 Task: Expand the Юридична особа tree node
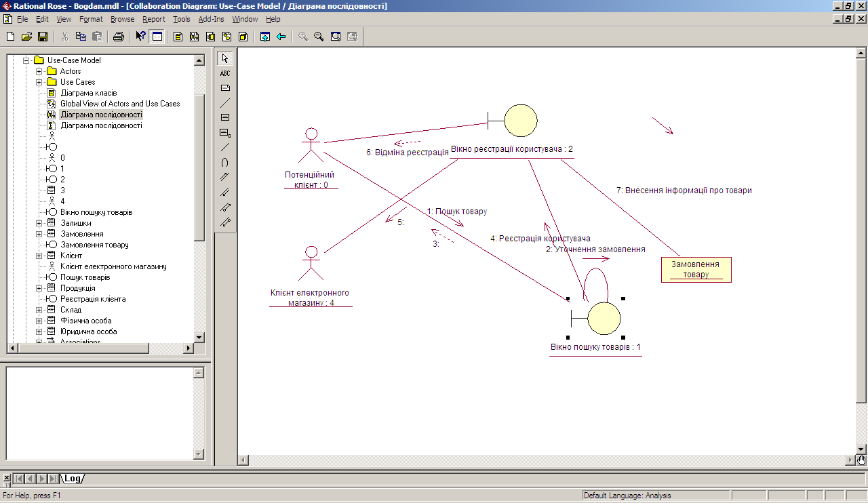tap(39, 331)
